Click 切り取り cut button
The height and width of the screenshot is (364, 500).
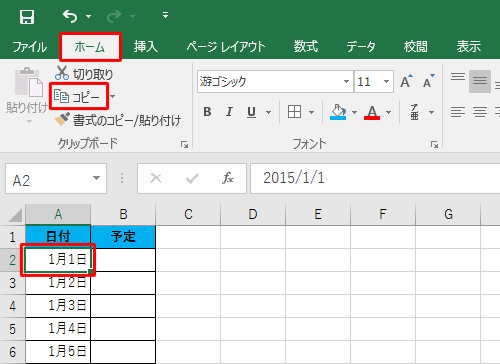84,74
